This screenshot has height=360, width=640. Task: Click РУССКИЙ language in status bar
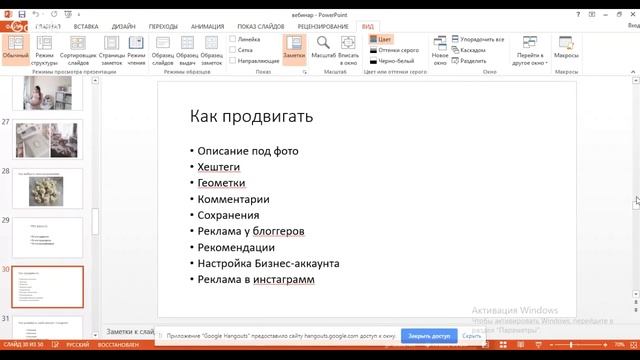coord(78,345)
